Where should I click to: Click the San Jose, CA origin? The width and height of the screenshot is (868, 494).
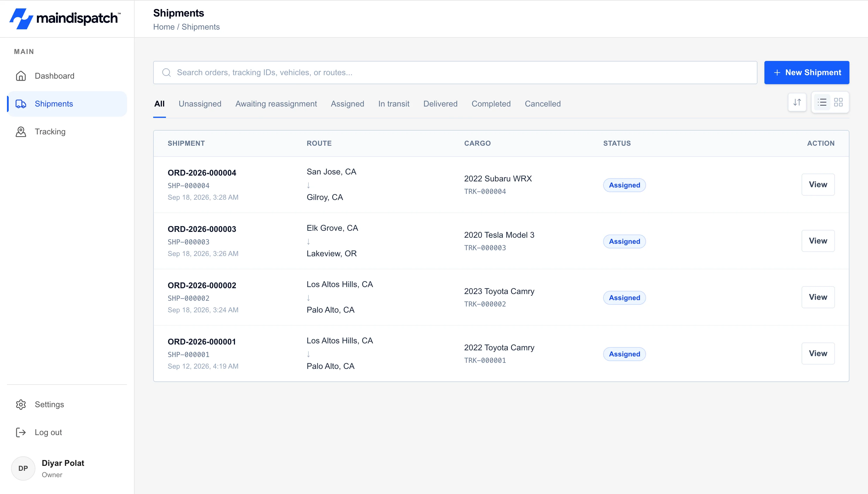pyautogui.click(x=331, y=172)
